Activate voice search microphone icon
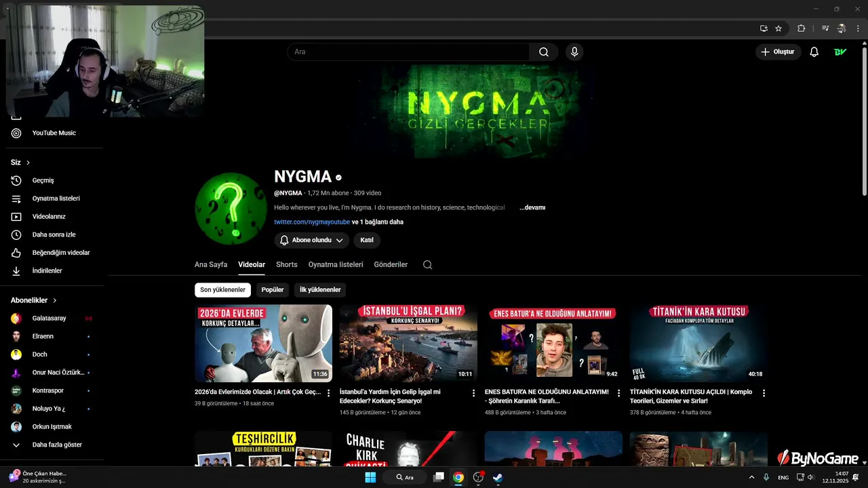The width and height of the screenshot is (868, 488). [574, 52]
